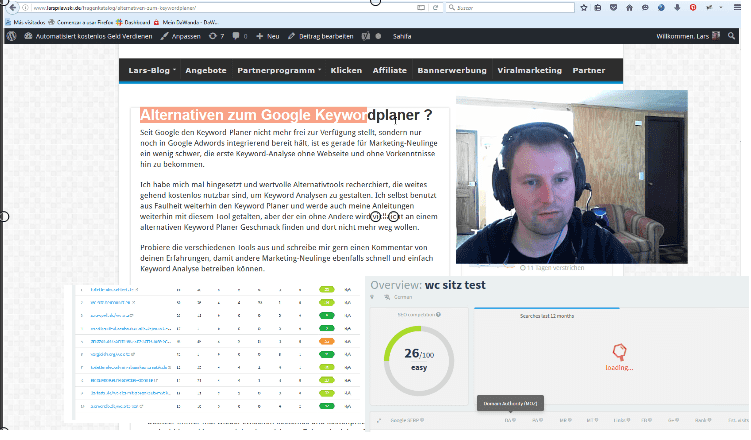The image size is (751, 440).
Task: Open the Angebote navigation item
Action: pos(205,70)
